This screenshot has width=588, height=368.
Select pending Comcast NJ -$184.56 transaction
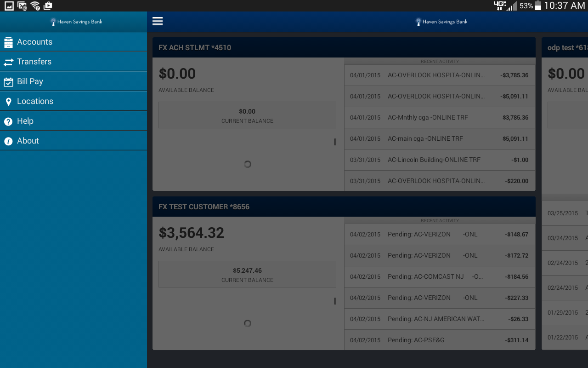point(440,276)
